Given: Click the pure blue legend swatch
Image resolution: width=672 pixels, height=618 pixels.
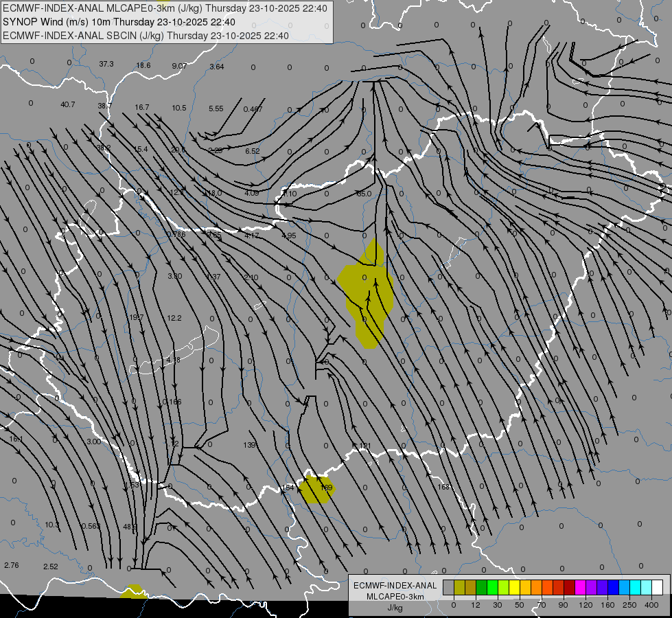Looking at the screenshot, I should [614, 587].
